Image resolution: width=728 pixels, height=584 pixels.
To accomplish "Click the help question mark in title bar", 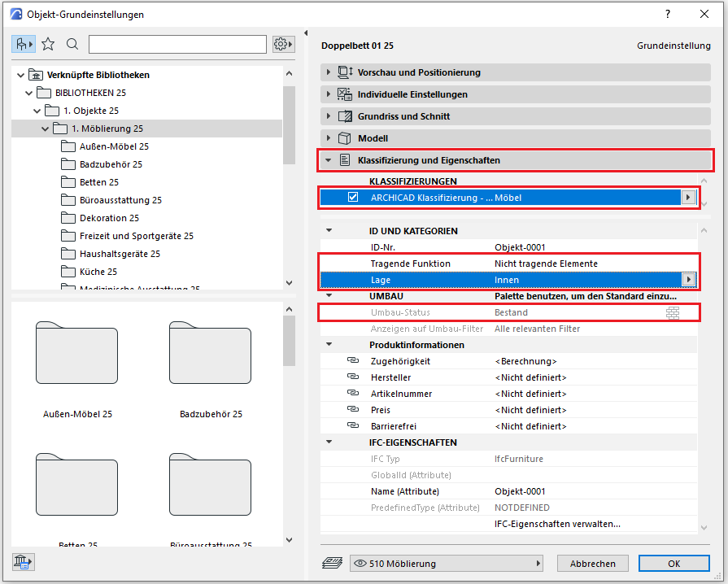I will tap(668, 14).
